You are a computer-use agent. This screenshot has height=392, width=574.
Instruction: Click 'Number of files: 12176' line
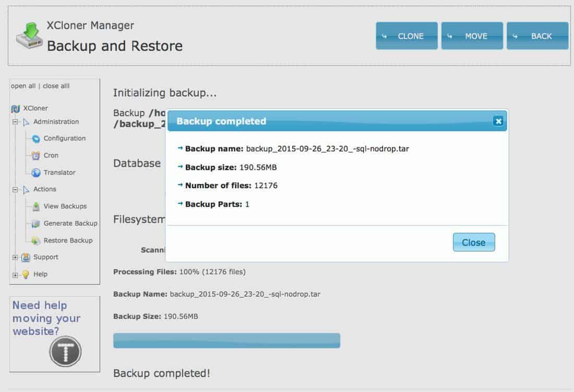(231, 186)
